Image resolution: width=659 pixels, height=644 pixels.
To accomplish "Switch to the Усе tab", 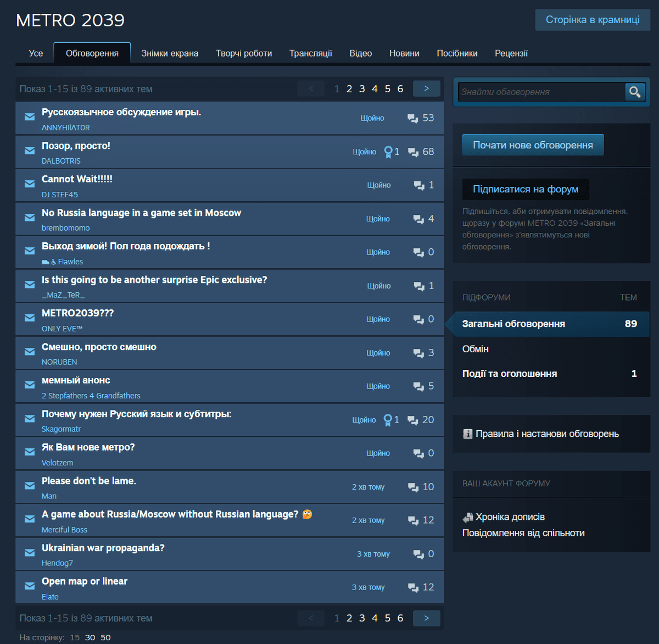I will 36,53.
